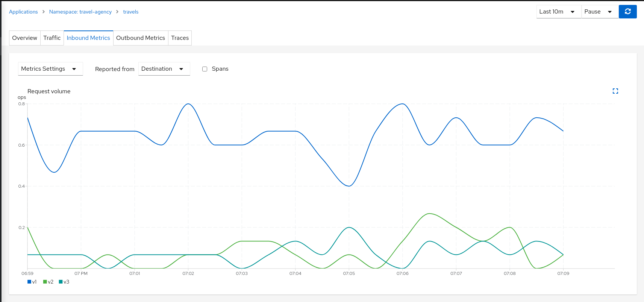Expand the Request volume chart to fullscreen
644x302 pixels.
[x=615, y=91]
